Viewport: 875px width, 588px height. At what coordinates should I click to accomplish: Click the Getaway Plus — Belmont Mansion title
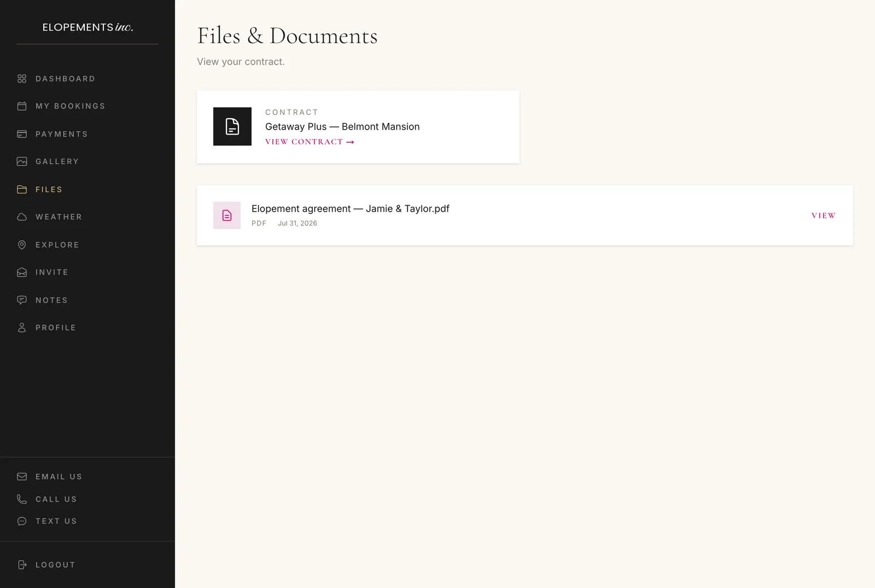(x=342, y=126)
